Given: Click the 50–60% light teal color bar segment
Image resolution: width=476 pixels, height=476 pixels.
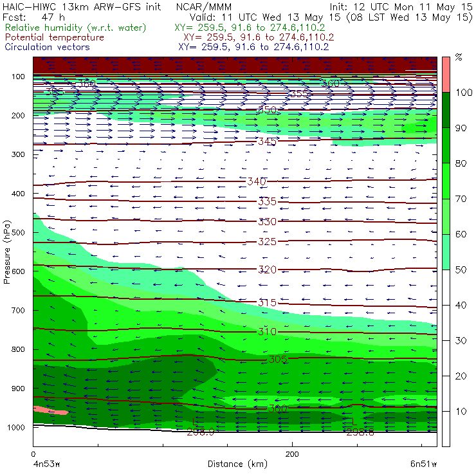Looking at the screenshot, I should [446, 252].
